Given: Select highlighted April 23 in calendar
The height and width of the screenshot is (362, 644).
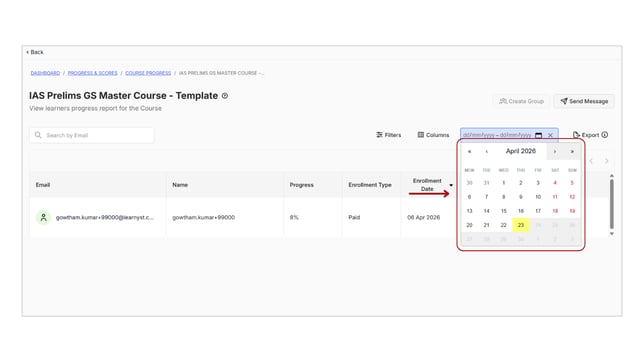Looking at the screenshot, I should pyautogui.click(x=521, y=225).
